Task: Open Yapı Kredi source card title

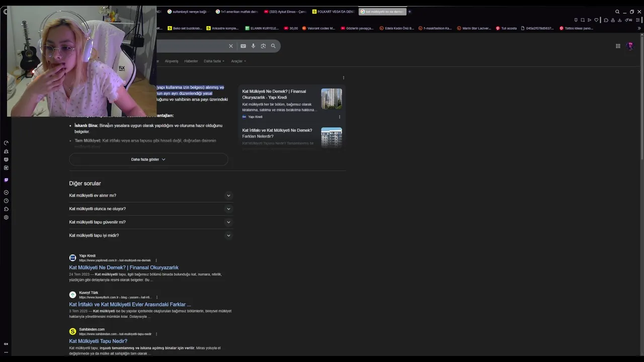Action: [274, 95]
